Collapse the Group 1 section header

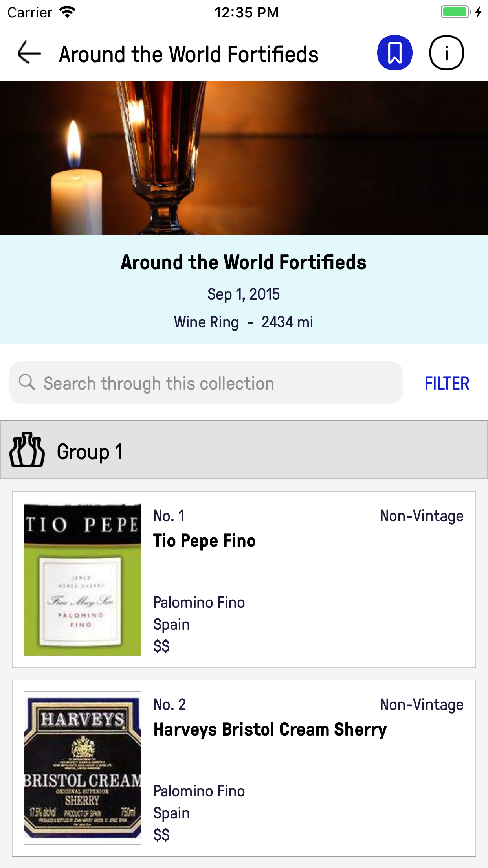pyautogui.click(x=244, y=450)
